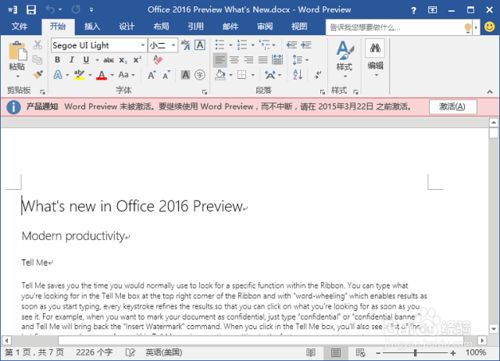Open paragraph shading paint bucket
Screen dimensions: 500x361
point(220,75)
